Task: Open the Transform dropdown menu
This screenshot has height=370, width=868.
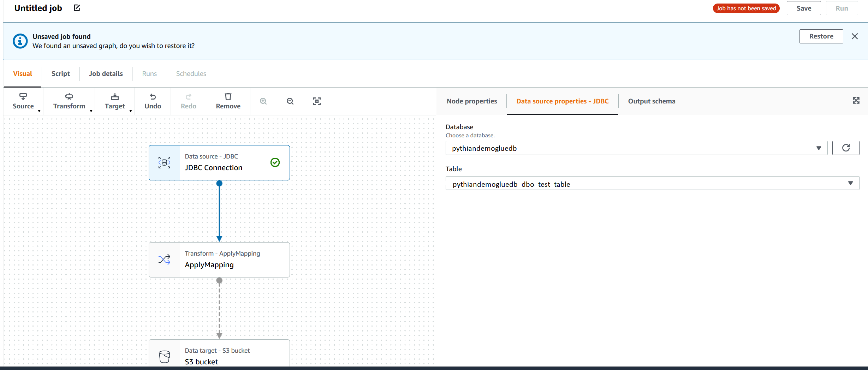Action: (69, 101)
